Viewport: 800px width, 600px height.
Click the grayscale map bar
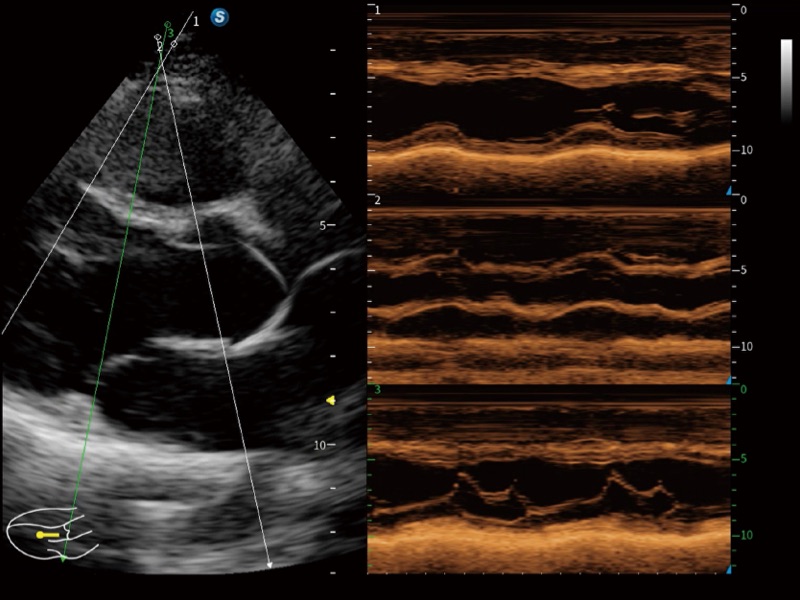point(786,80)
